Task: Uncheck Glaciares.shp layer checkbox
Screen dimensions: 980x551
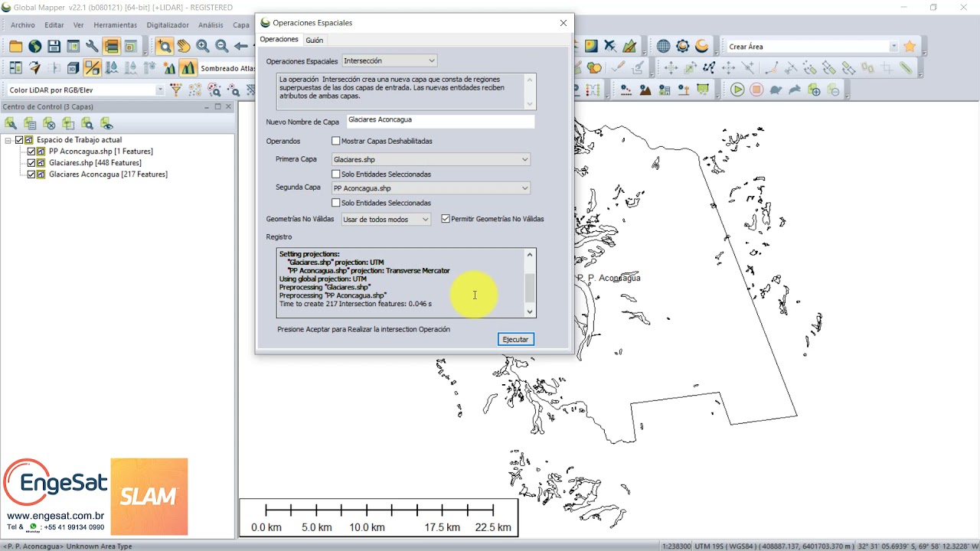Action: tap(31, 163)
